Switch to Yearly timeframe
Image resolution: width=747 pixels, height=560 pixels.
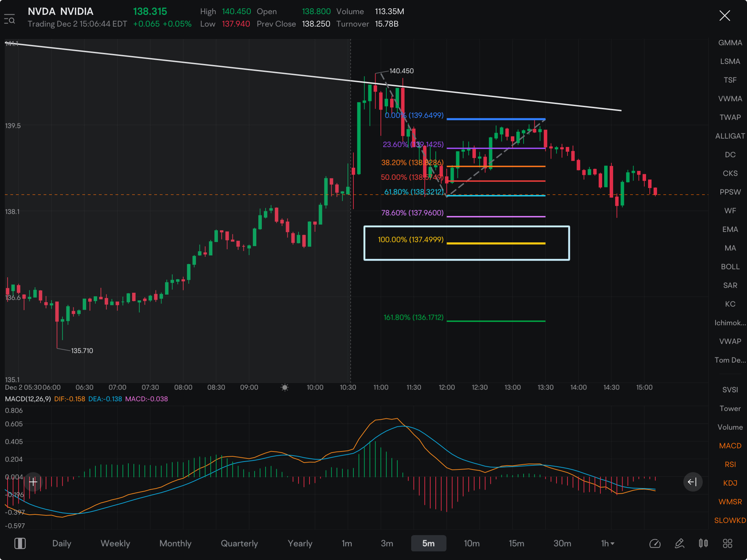point(300,543)
